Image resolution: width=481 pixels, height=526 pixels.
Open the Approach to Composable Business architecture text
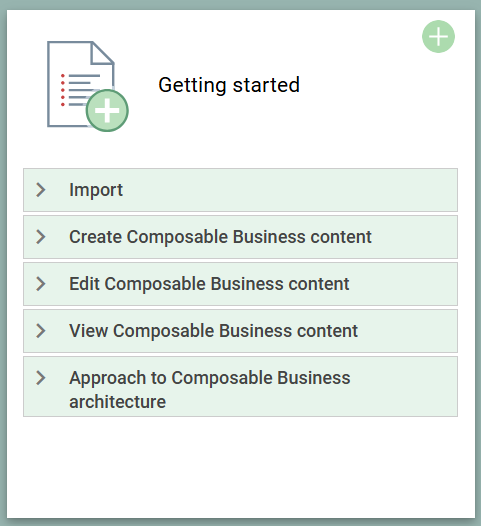pyautogui.click(x=210, y=389)
